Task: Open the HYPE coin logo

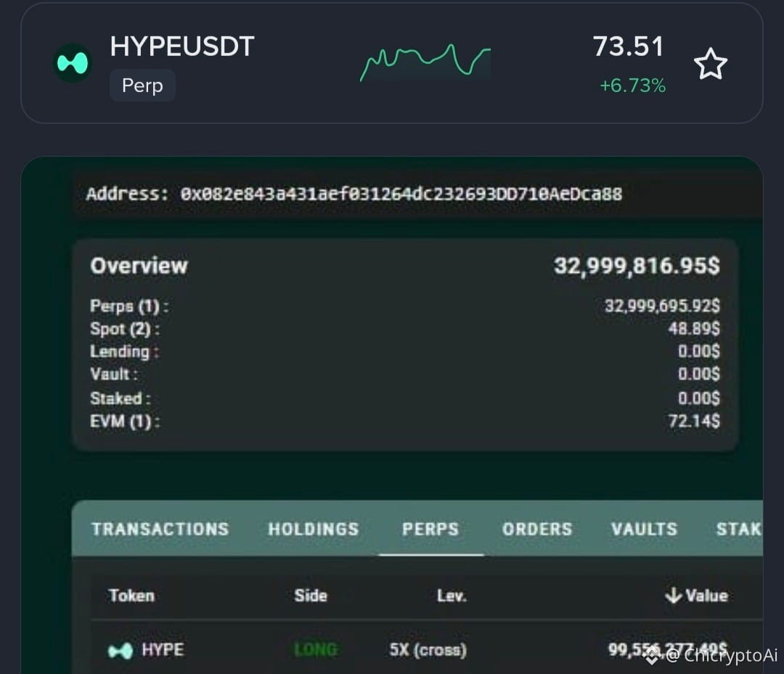Action: pos(73,63)
